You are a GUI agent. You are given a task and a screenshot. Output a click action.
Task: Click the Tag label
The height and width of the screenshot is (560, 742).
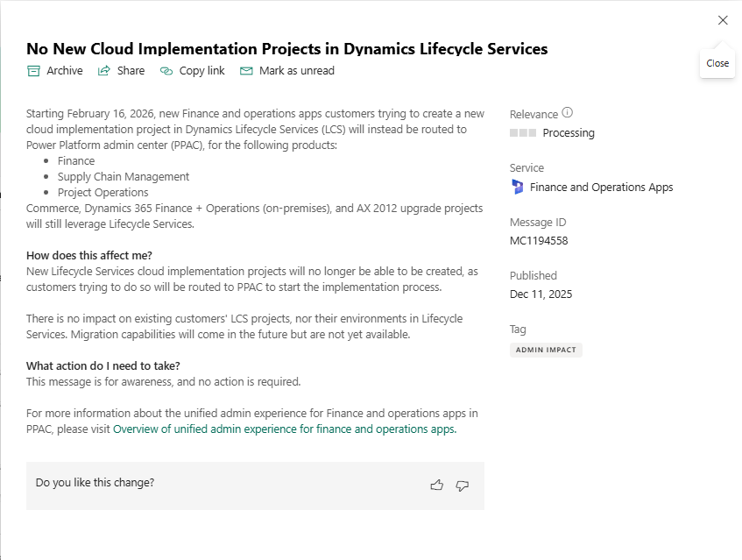(518, 330)
